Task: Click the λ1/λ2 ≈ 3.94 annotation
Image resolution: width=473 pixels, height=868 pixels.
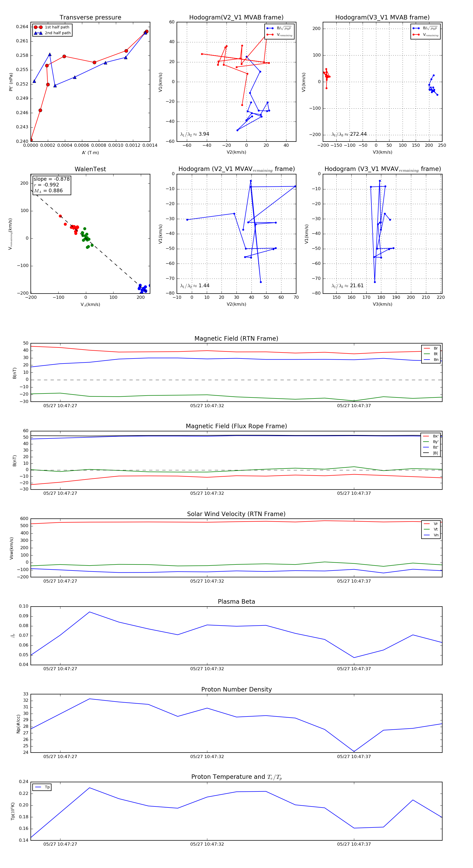Action: pos(194,134)
